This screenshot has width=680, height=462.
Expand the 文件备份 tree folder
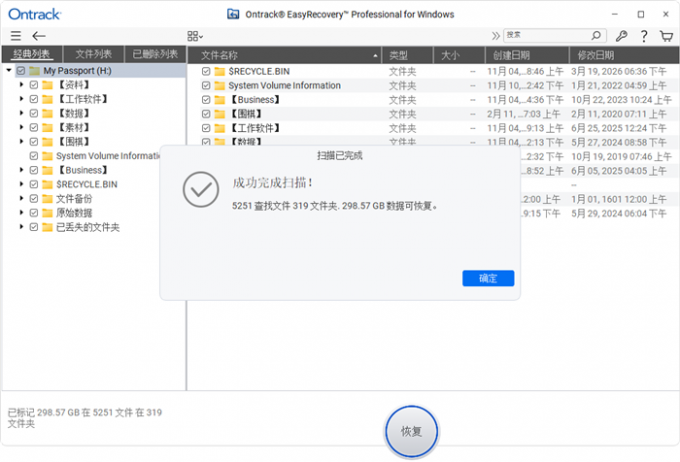(x=21, y=198)
